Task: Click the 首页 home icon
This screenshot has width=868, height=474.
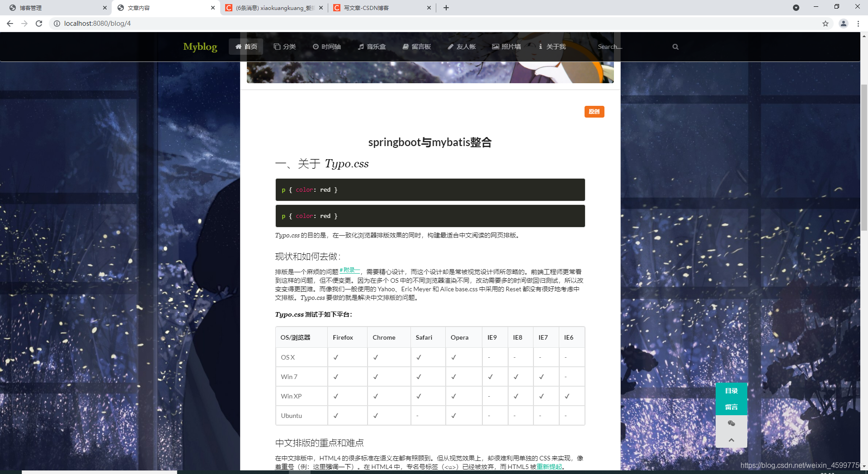Action: 238,47
